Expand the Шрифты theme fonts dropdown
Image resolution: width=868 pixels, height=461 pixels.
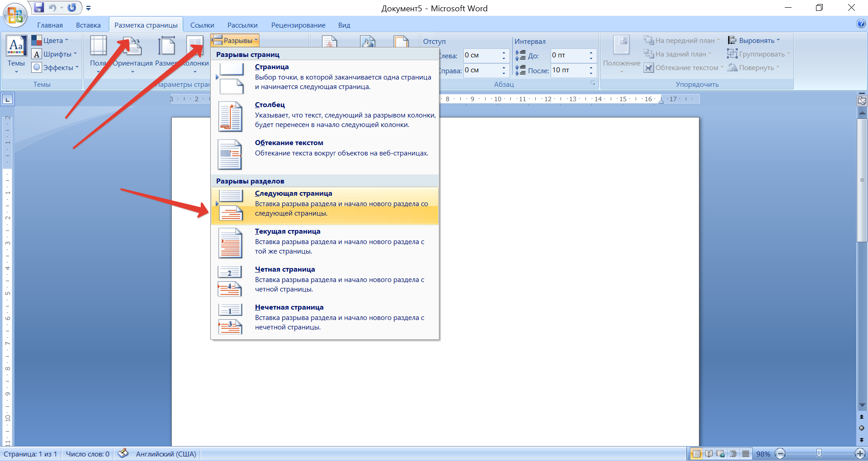pyautogui.click(x=55, y=54)
